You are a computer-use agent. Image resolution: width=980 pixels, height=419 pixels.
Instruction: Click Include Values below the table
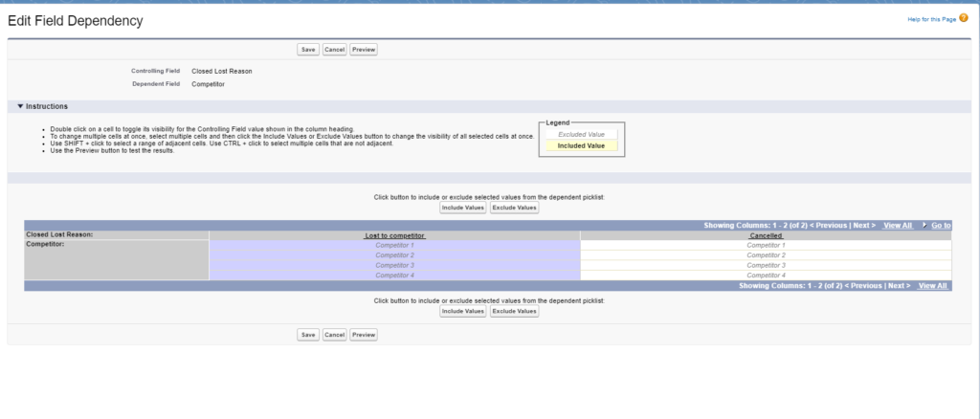coord(462,311)
